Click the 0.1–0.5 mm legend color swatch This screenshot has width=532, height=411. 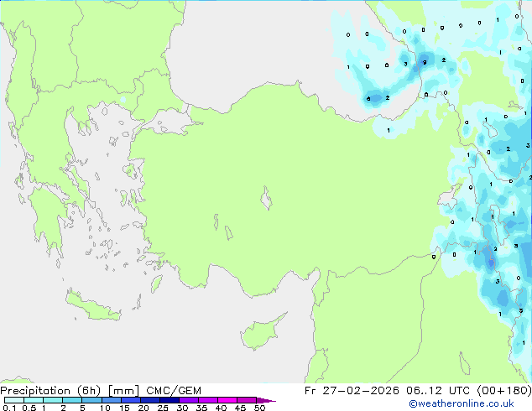click(14, 400)
